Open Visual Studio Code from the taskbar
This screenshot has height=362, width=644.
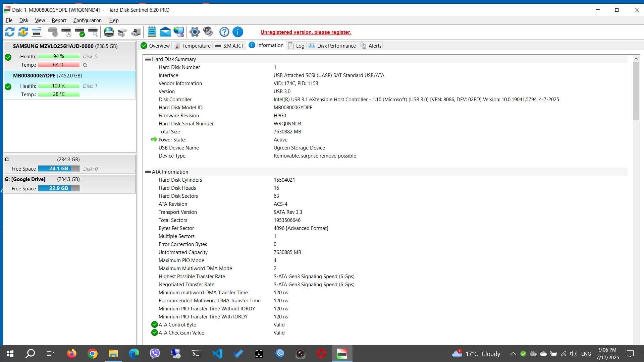pos(217,354)
